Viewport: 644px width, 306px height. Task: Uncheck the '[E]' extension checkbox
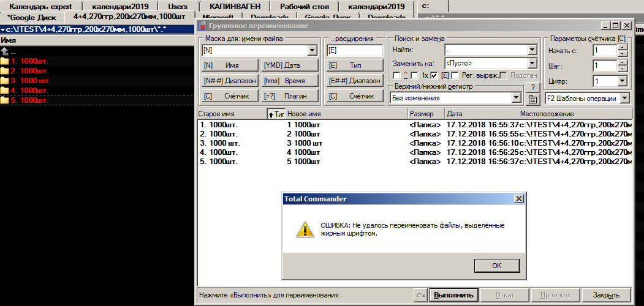point(434,75)
